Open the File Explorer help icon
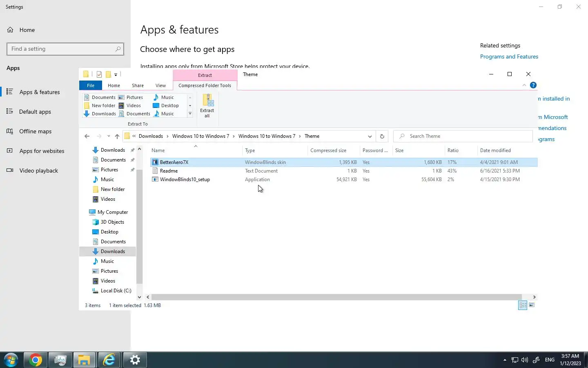 click(x=533, y=85)
